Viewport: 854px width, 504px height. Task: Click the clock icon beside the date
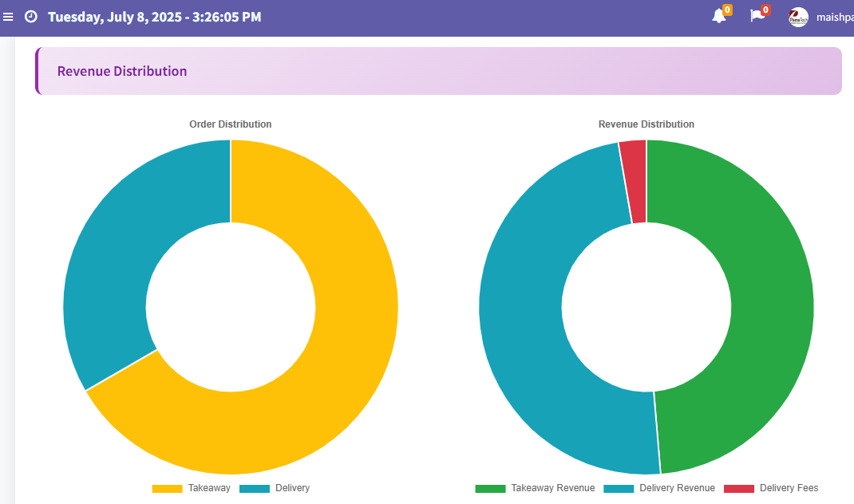[30, 16]
